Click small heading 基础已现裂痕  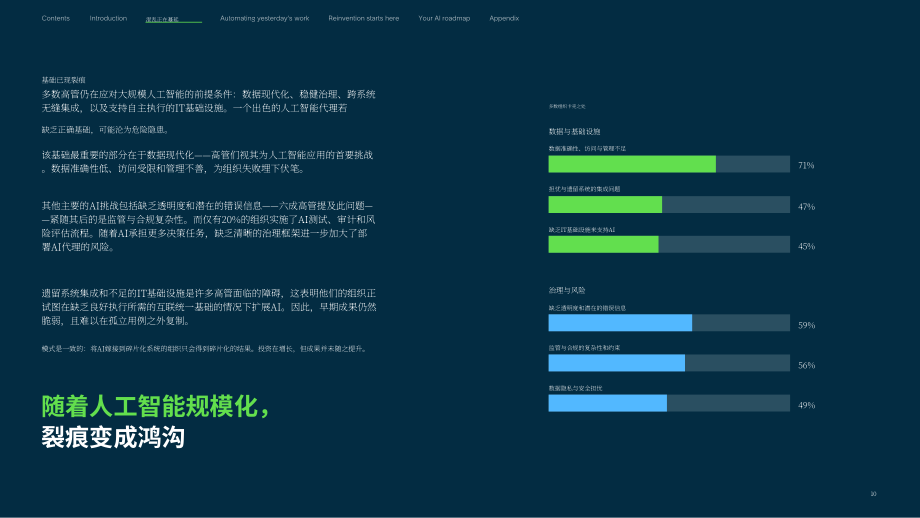pos(63,80)
